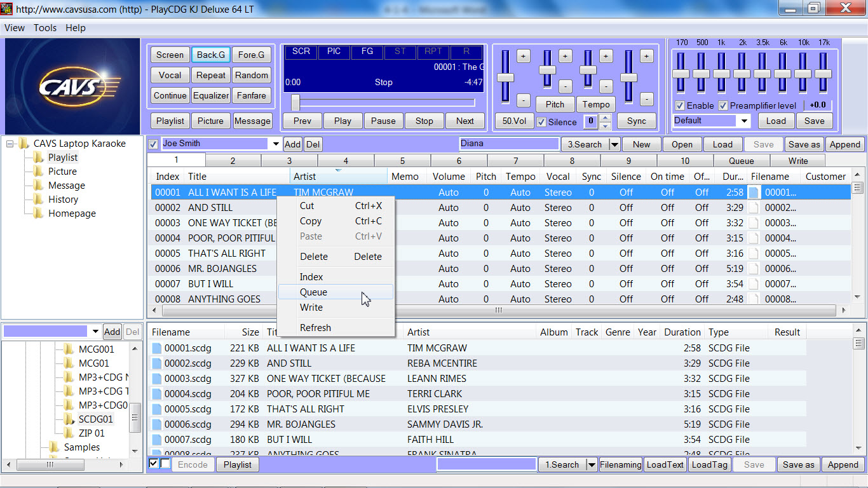The width and height of the screenshot is (868, 488).
Task: Click the PlayCDG app icon in title bar
Action: pyautogui.click(x=7, y=9)
